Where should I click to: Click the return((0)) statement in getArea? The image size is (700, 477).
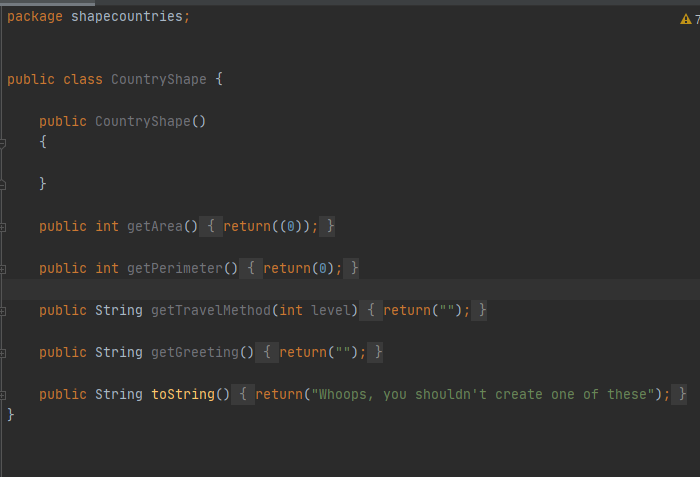[271, 226]
